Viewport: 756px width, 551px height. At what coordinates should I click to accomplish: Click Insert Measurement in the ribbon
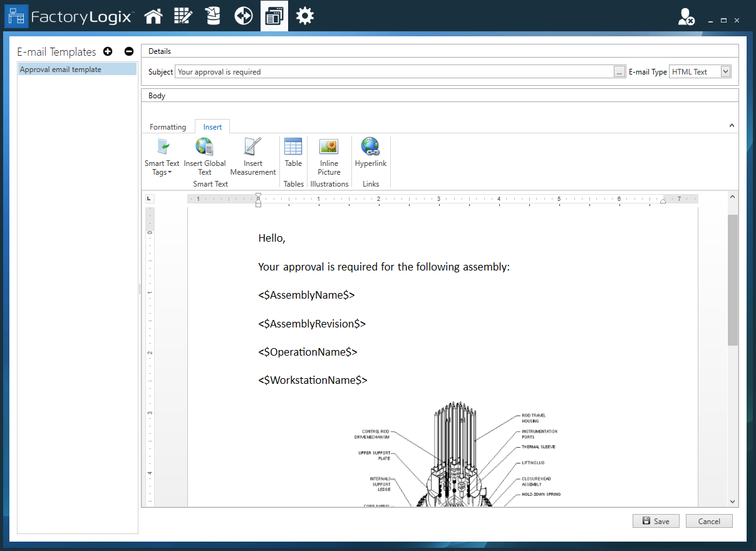252,157
